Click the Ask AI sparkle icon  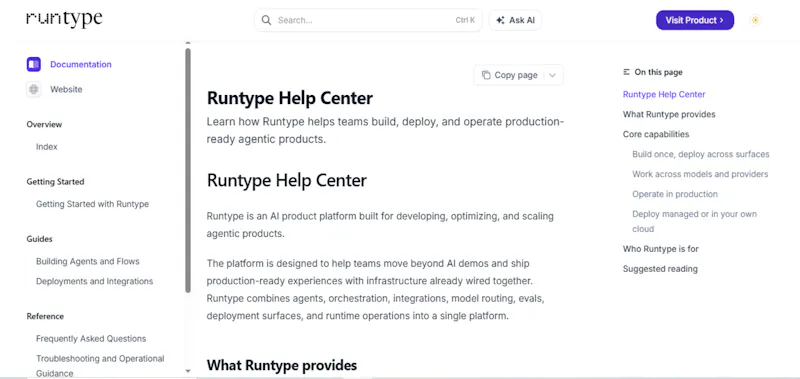(x=500, y=20)
